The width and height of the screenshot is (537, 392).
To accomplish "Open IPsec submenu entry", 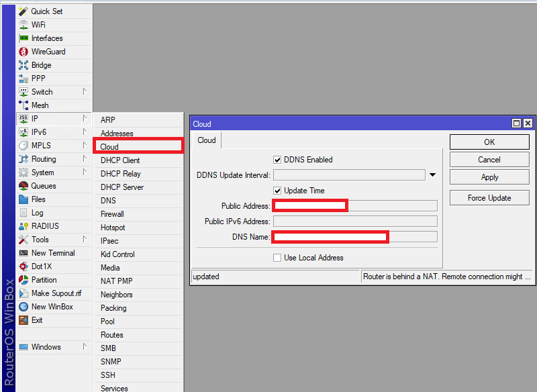I will tap(138, 241).
